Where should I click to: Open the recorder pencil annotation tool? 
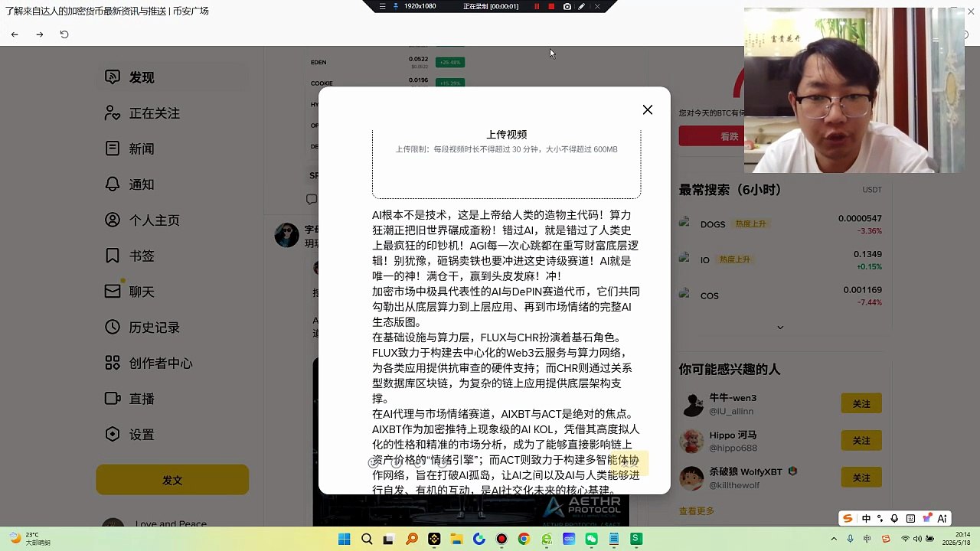[x=582, y=6]
